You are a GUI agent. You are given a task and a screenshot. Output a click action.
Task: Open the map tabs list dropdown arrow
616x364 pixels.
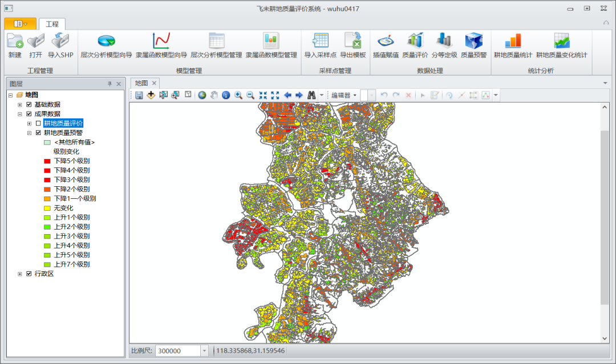pos(605,83)
